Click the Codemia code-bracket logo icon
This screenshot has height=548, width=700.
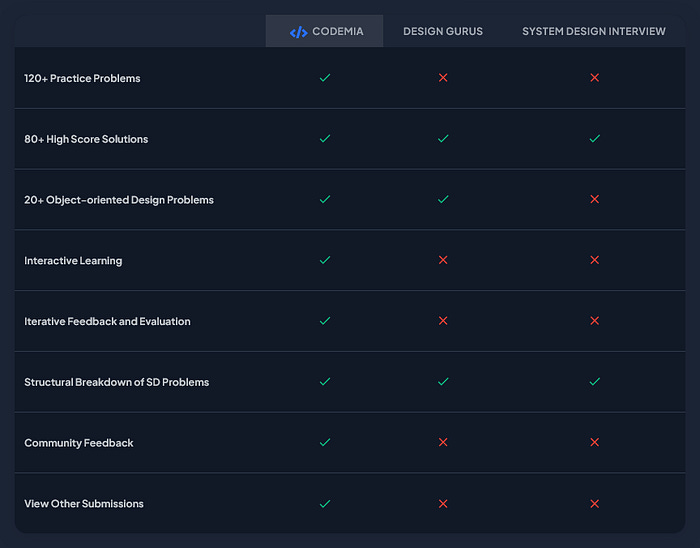point(298,32)
